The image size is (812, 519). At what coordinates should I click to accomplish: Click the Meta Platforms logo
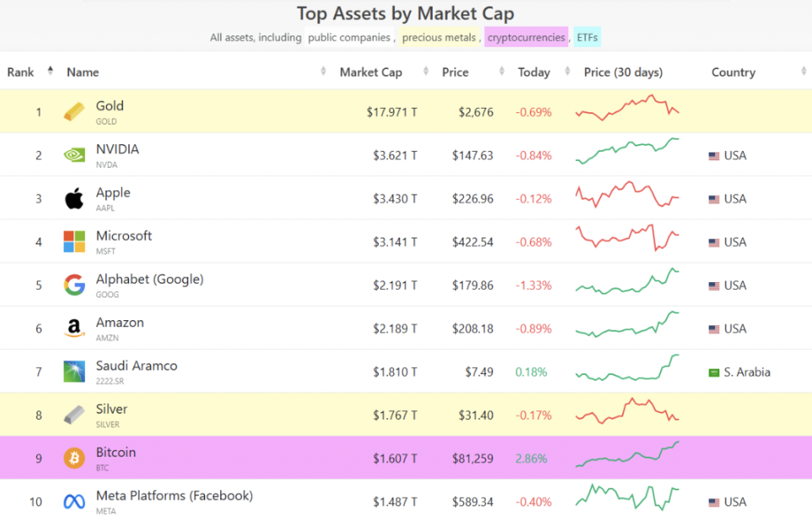[x=74, y=501]
